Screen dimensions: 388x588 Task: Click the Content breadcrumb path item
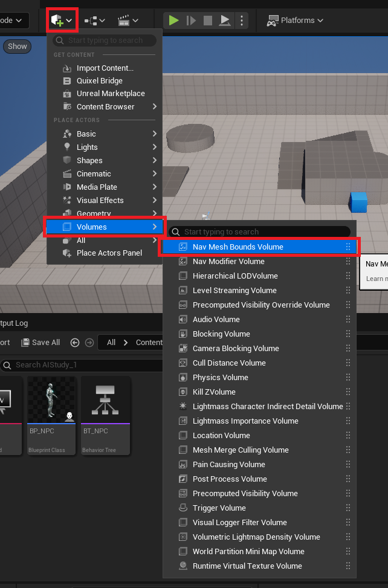149,343
